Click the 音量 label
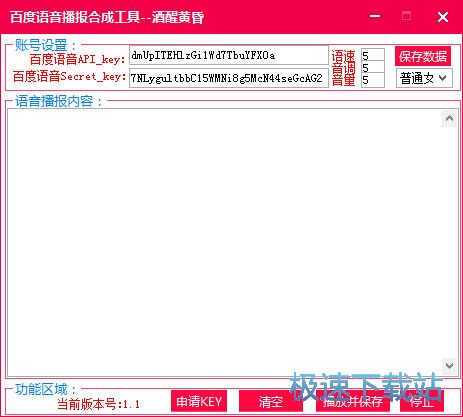The width and height of the screenshot is (463, 417). pyautogui.click(x=343, y=80)
